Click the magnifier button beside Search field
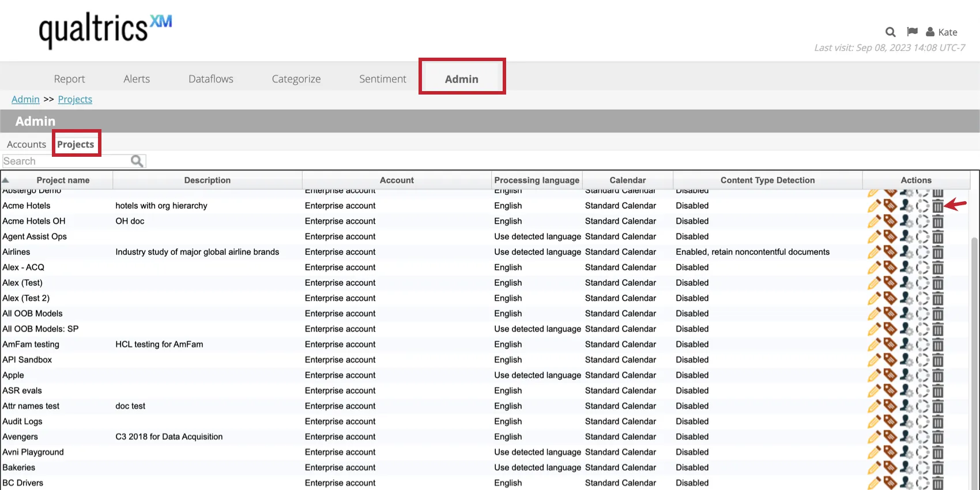 (x=137, y=161)
